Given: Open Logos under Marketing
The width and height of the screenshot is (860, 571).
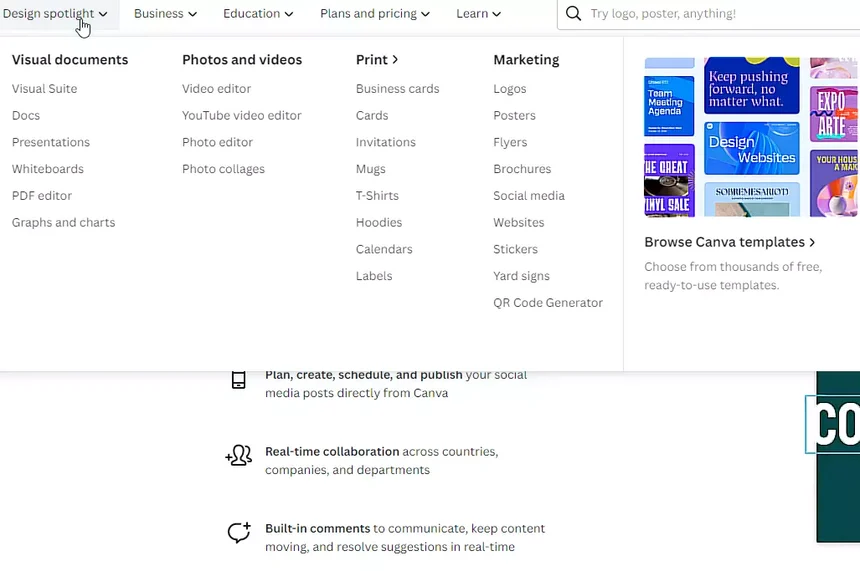Looking at the screenshot, I should tap(510, 88).
